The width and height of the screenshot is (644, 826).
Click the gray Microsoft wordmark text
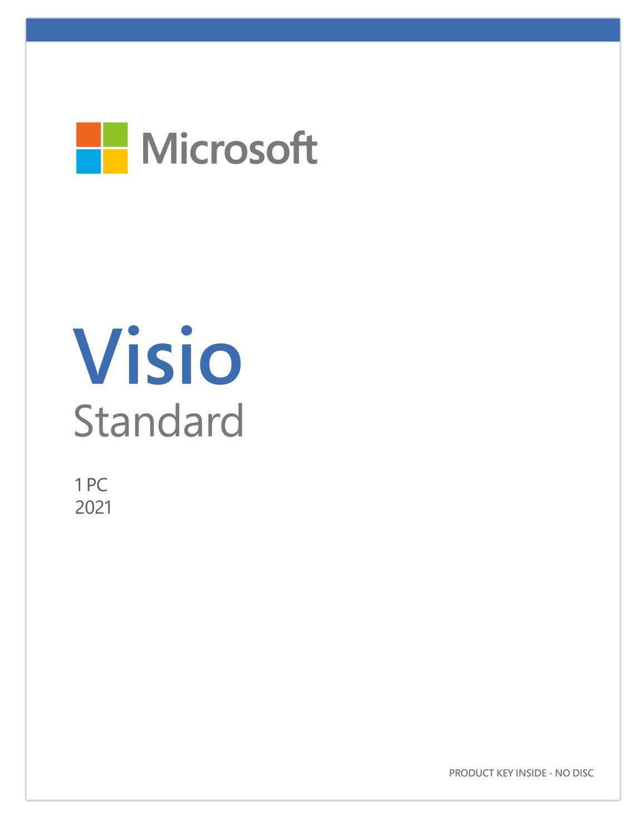[x=229, y=149]
